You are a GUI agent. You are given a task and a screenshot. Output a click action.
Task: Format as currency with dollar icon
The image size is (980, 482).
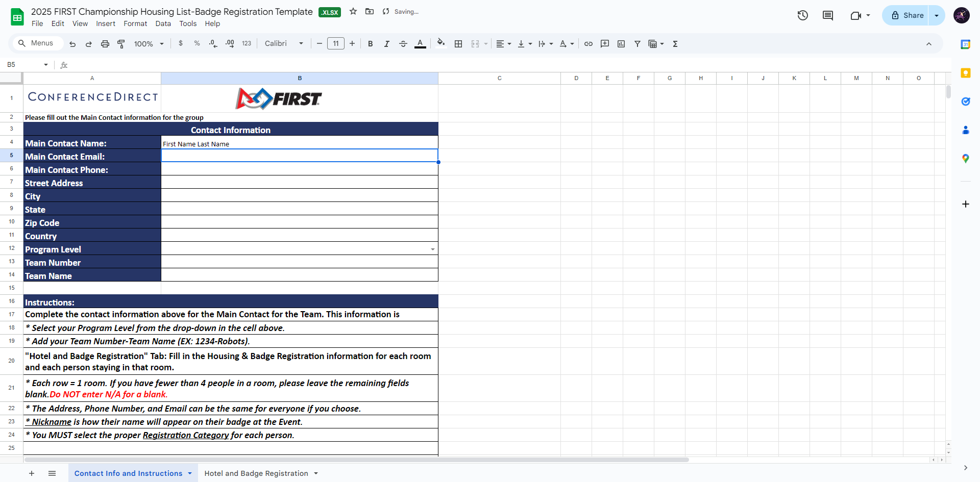coord(181,43)
